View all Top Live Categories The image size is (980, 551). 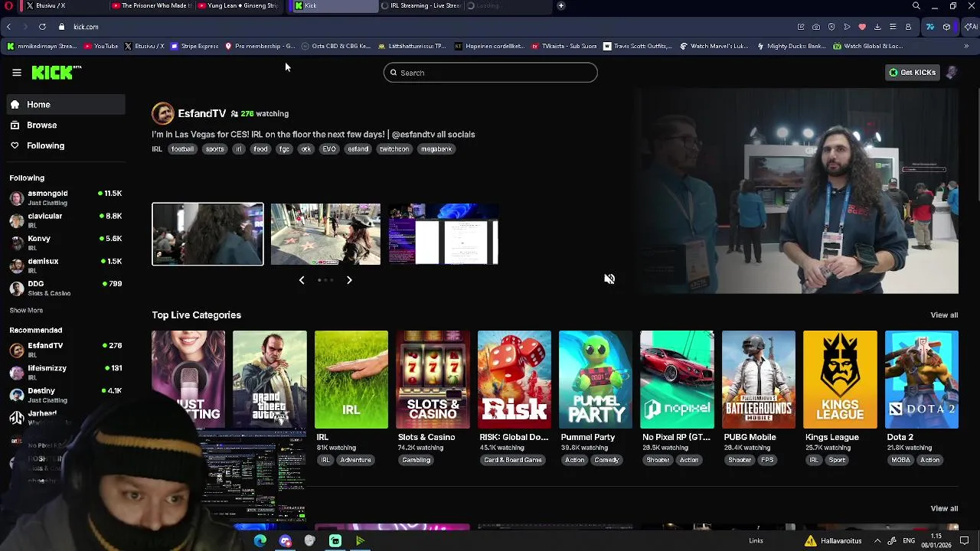[x=944, y=315]
